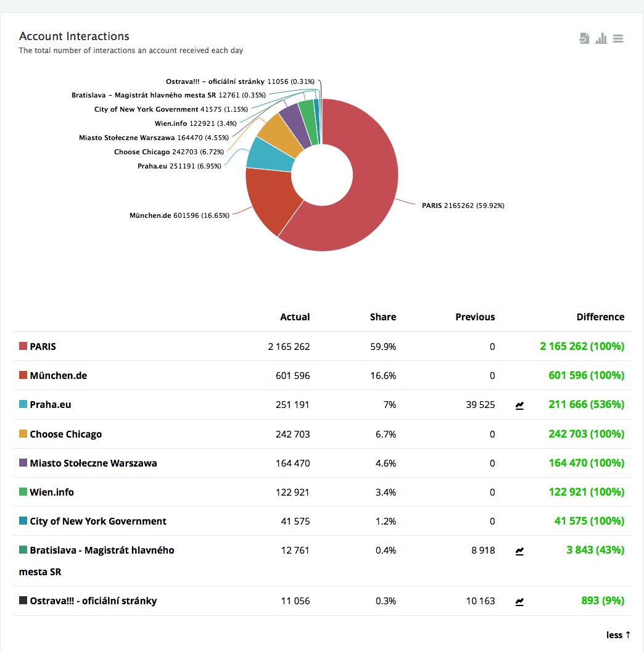Click PARIS name in table
The height and width of the screenshot is (653, 644).
pyautogui.click(x=43, y=346)
